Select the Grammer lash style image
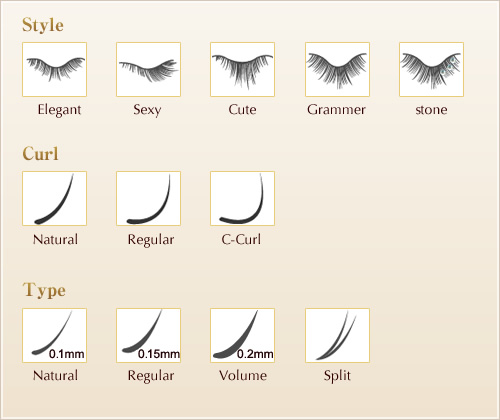 [x=337, y=69]
